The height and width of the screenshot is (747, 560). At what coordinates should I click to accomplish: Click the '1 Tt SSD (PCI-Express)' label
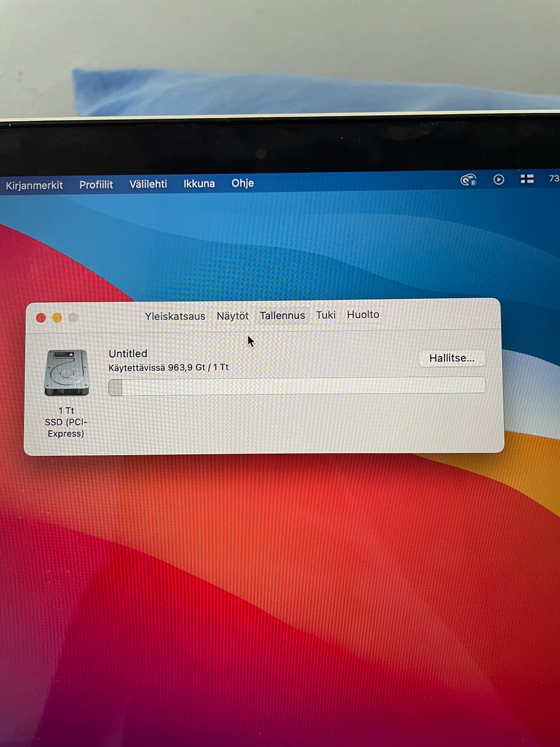click(x=66, y=422)
